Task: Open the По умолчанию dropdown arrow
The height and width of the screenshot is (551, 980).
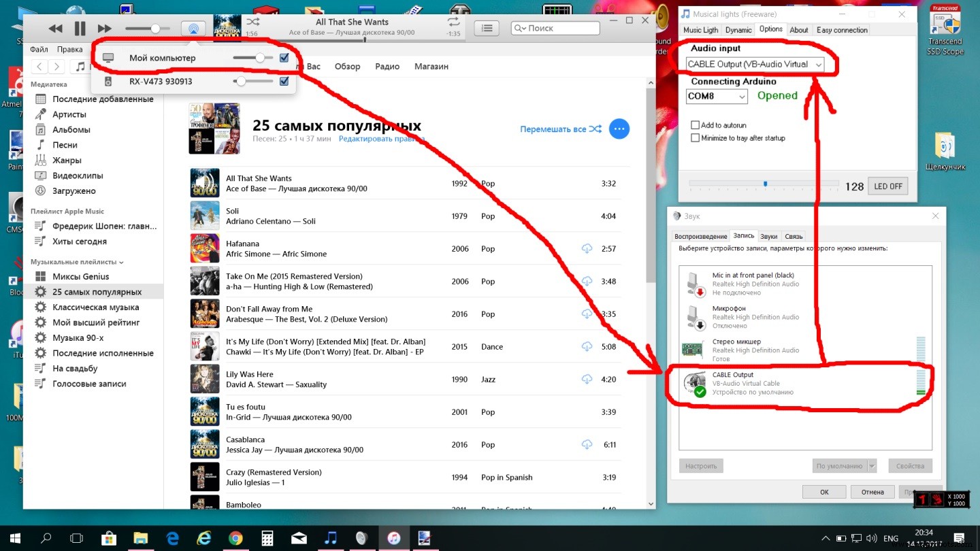Action: coord(872,466)
